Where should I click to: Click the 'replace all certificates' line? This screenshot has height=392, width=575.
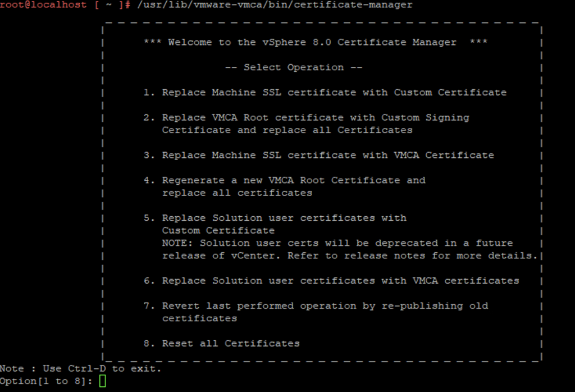(238, 193)
